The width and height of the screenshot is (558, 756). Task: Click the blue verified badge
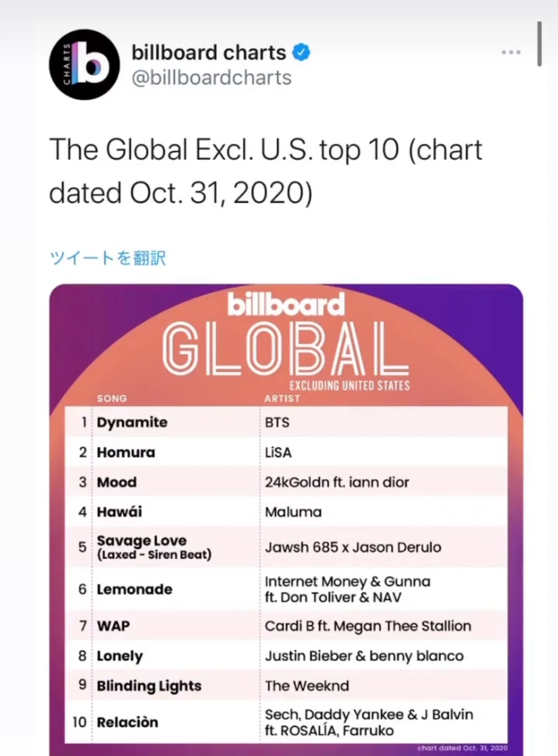click(x=301, y=52)
